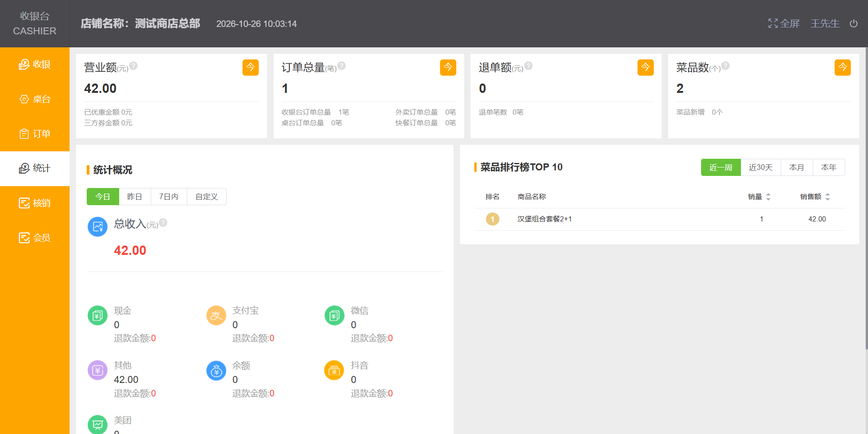Switch to 7日内 tab
Screen dimensions: 868x434
pos(169,197)
